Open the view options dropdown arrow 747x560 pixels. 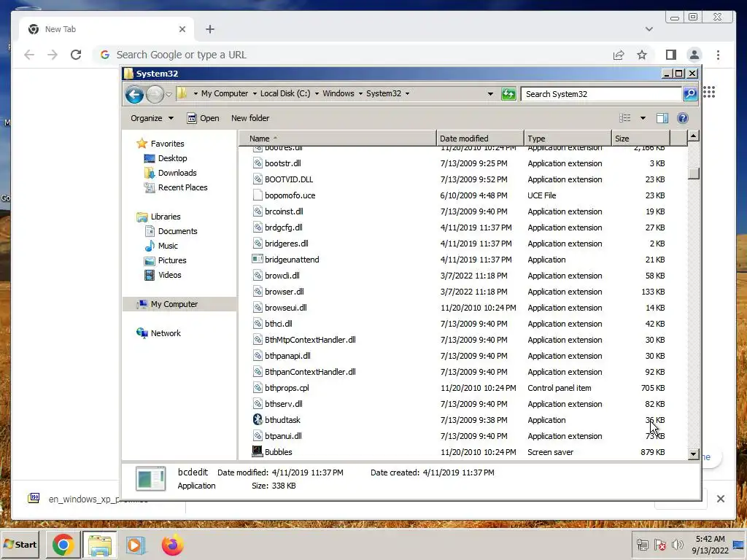(x=643, y=118)
